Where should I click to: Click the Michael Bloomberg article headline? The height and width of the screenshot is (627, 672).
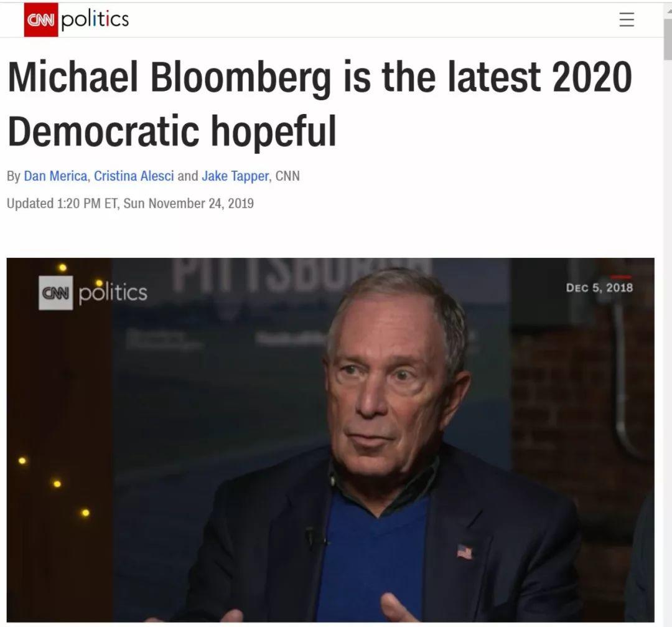(x=320, y=104)
